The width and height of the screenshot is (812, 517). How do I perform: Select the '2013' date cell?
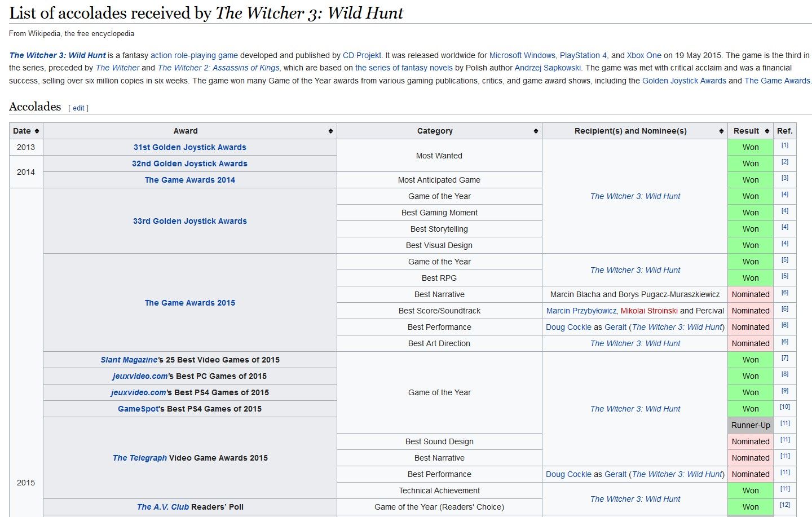pyautogui.click(x=26, y=147)
